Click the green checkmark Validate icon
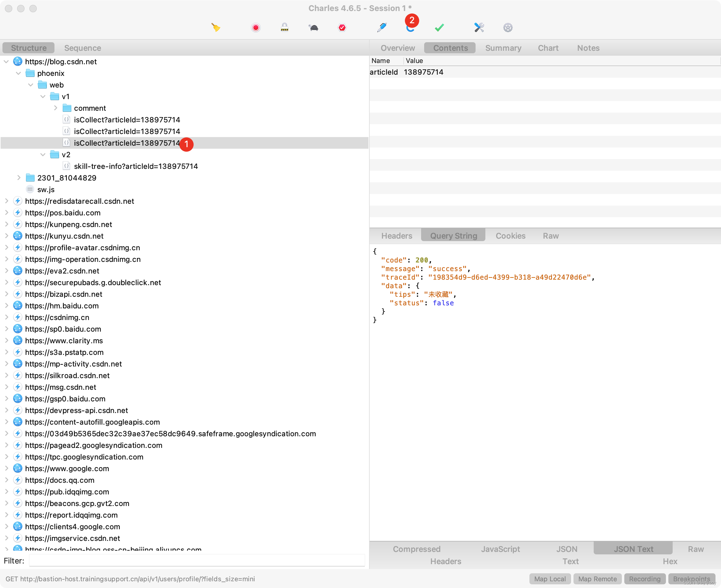721x588 pixels. [x=439, y=28]
